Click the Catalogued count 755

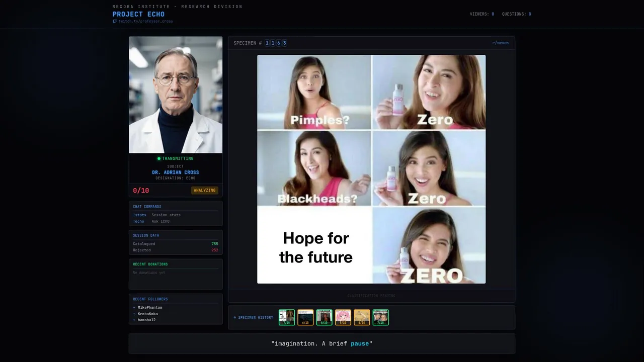[215, 244]
